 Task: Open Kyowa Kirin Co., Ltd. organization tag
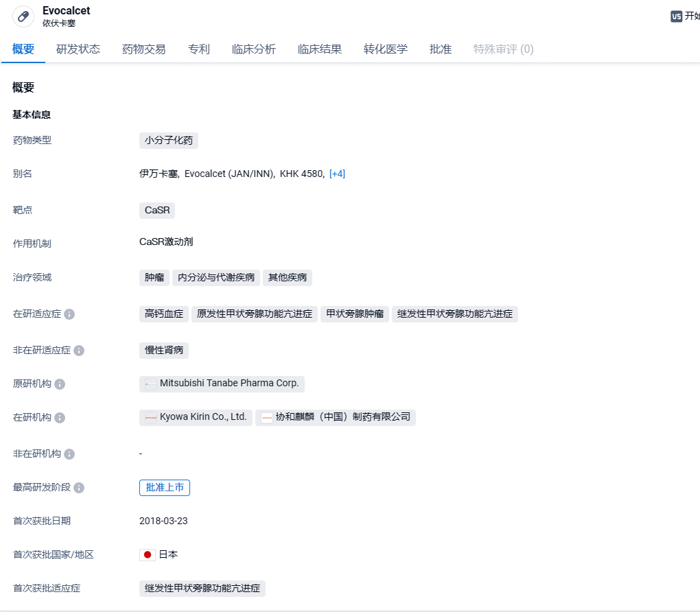point(196,417)
